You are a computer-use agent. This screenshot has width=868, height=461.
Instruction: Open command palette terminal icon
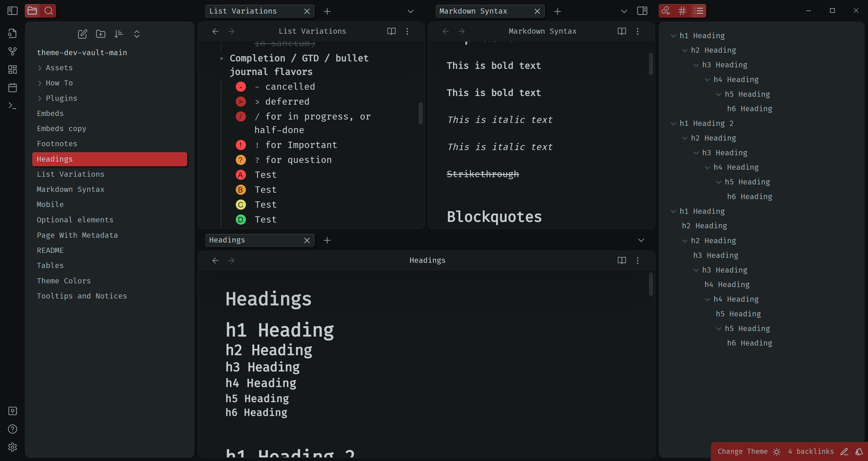[12, 106]
